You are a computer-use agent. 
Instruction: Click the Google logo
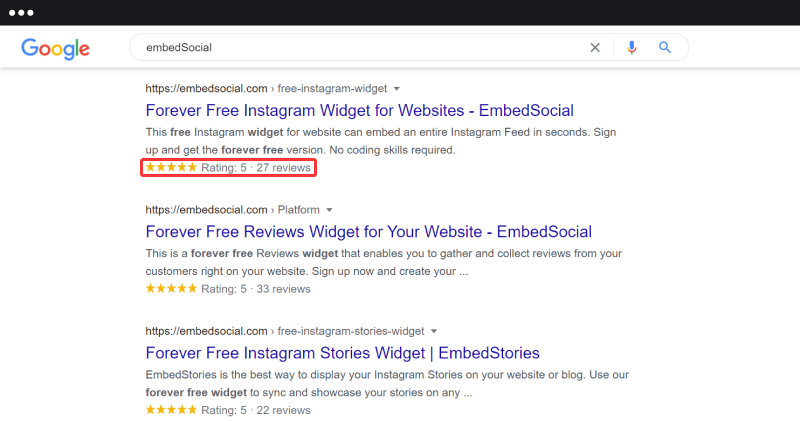point(56,47)
